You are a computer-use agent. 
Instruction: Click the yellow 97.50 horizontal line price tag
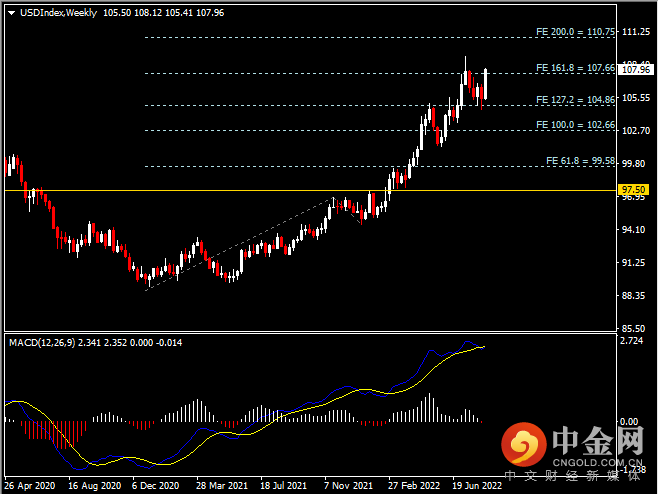pyautogui.click(x=634, y=190)
